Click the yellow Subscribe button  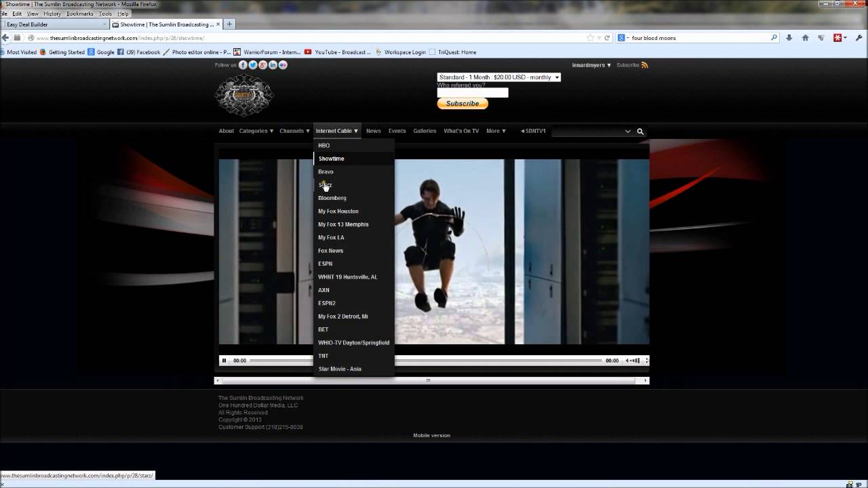click(x=462, y=104)
